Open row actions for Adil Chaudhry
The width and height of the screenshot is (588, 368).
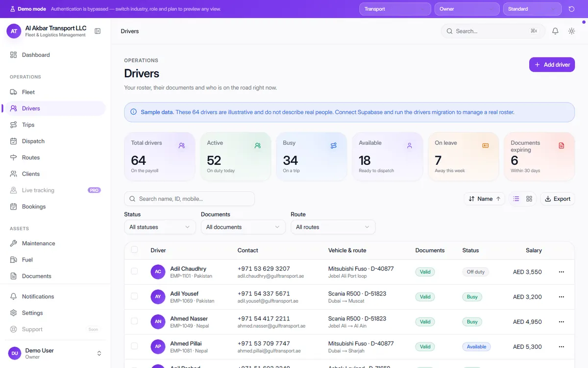coord(562,272)
